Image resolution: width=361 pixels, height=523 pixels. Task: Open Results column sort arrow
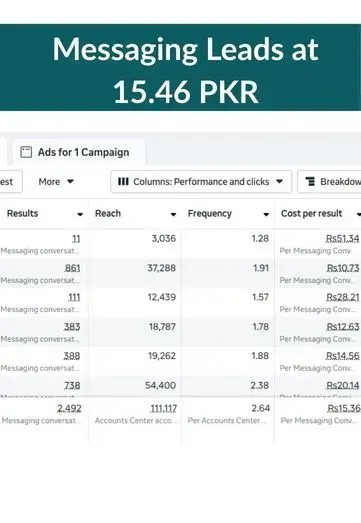tap(80, 214)
